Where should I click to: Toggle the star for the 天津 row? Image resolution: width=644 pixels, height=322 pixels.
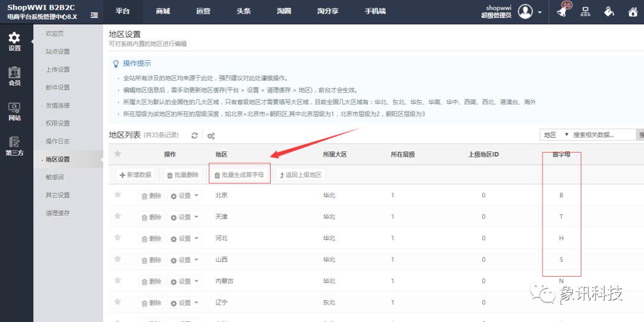[x=117, y=216]
